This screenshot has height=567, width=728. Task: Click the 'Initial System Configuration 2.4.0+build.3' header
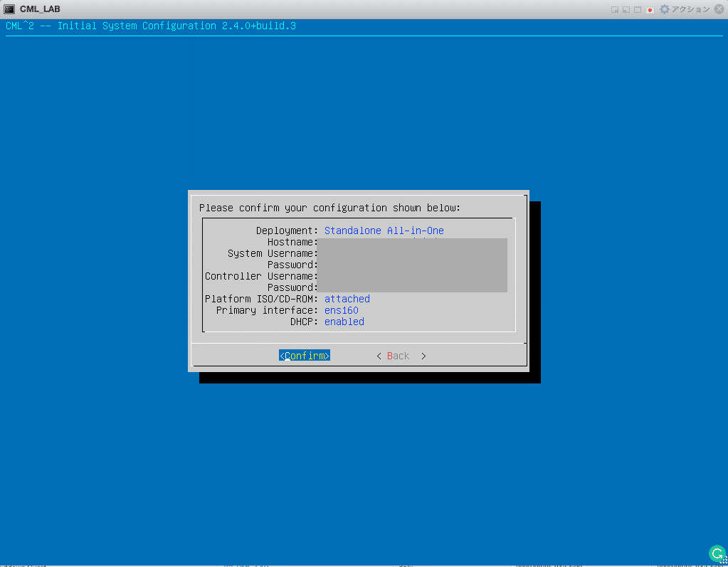[x=176, y=26]
